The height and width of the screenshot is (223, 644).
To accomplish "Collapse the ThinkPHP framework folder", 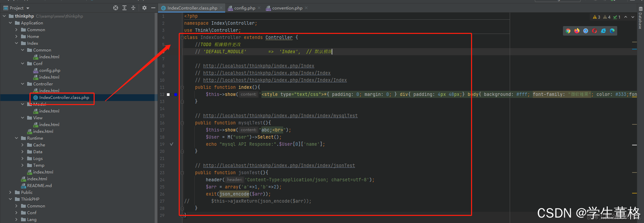I will [10, 199].
